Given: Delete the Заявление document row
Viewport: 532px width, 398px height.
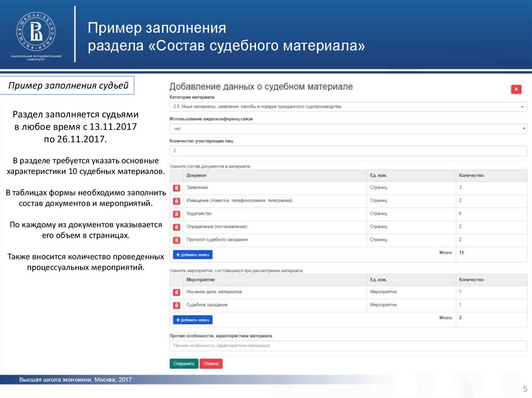Looking at the screenshot, I should 176,187.
